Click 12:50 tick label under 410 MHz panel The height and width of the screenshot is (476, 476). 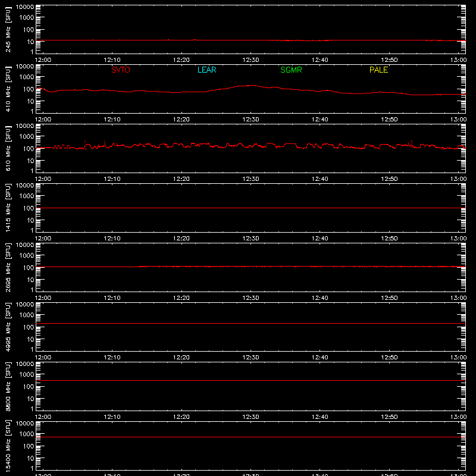[x=389, y=120]
